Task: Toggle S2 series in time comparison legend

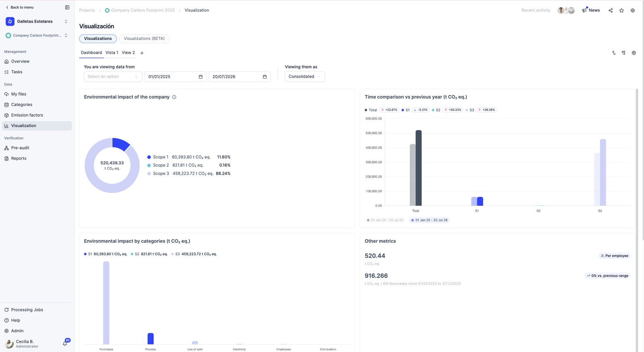Action: (x=436, y=110)
